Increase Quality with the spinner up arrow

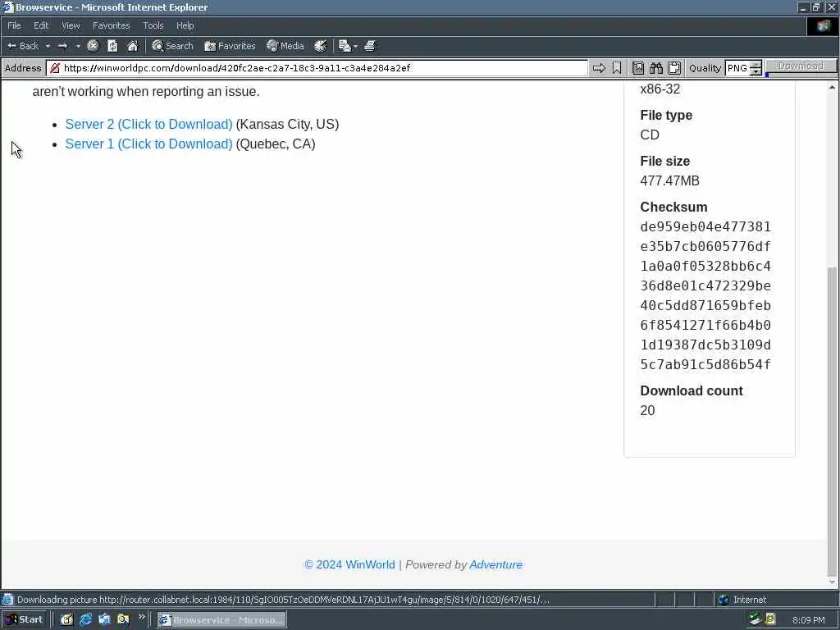click(x=756, y=65)
